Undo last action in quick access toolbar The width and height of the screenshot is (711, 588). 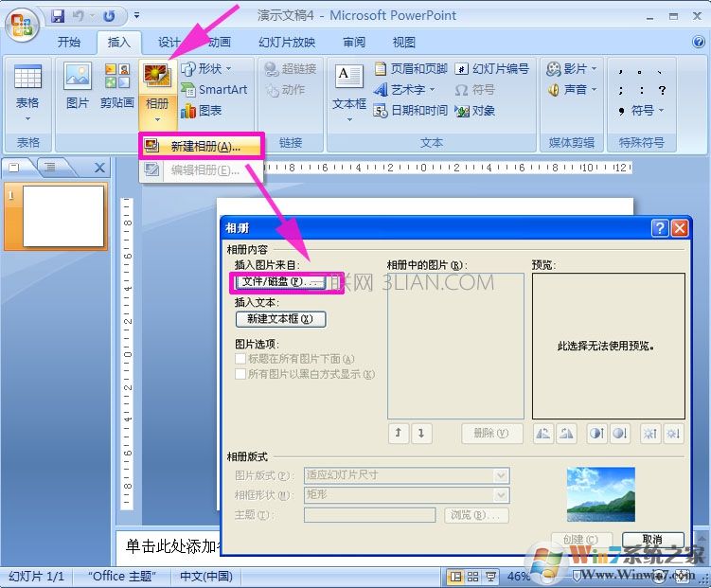click(79, 16)
